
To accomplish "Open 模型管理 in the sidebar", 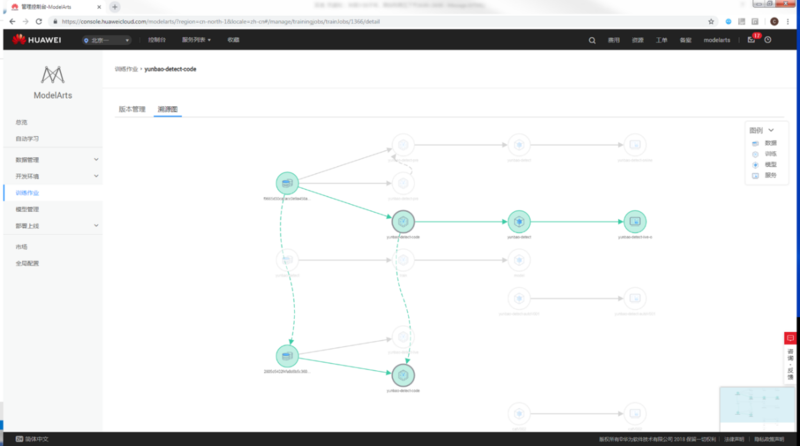I will 27,209.
